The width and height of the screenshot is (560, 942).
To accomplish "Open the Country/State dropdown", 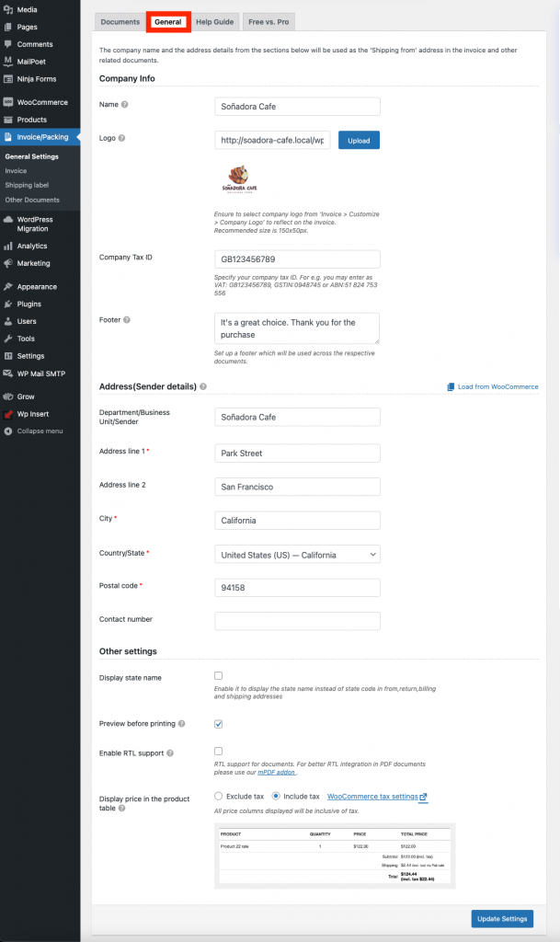I will coord(297,555).
